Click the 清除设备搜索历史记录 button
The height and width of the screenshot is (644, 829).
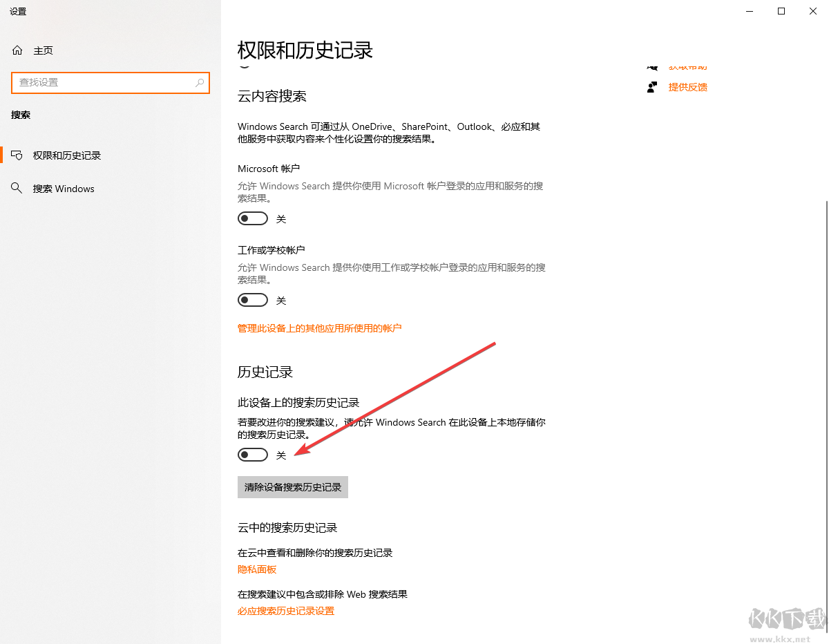[292, 487]
